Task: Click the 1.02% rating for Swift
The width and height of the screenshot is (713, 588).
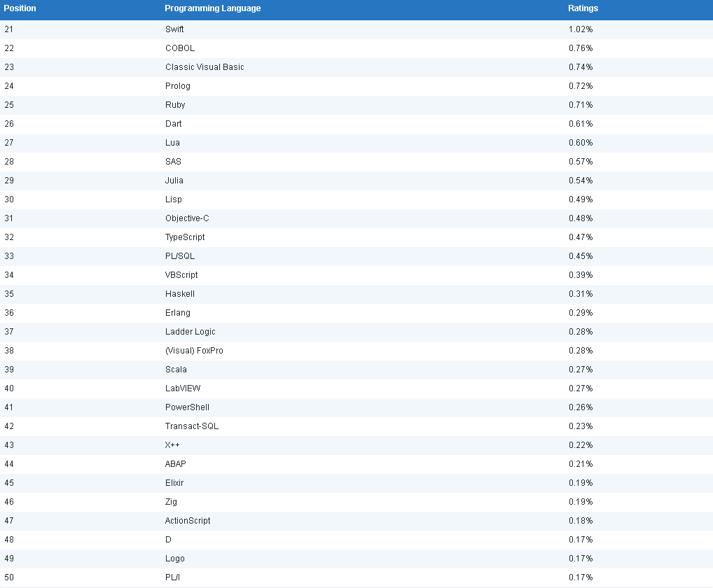Action: pos(581,29)
